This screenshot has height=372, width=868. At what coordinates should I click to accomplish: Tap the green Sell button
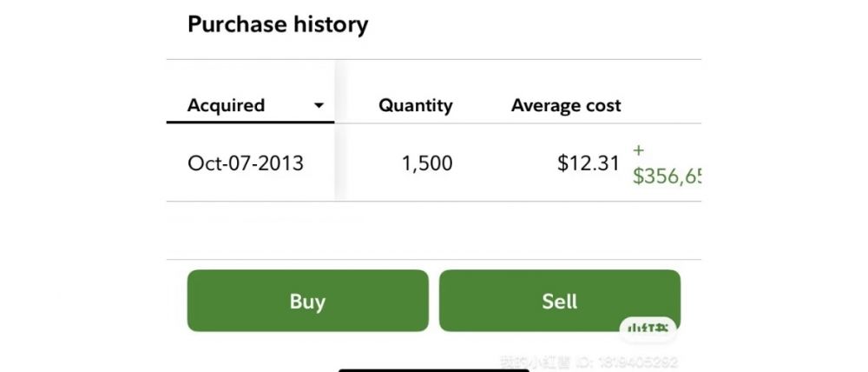[x=559, y=301]
